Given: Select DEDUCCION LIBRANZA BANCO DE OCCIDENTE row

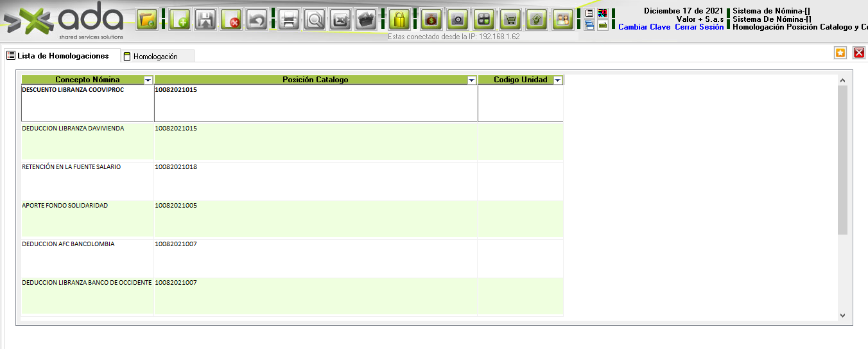Looking at the screenshot, I should 292,296.
